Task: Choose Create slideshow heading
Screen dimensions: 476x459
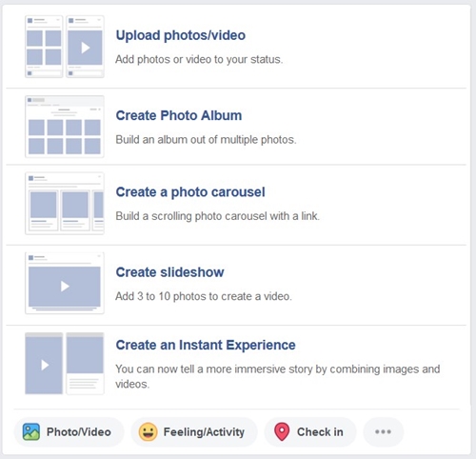Action: (x=169, y=272)
